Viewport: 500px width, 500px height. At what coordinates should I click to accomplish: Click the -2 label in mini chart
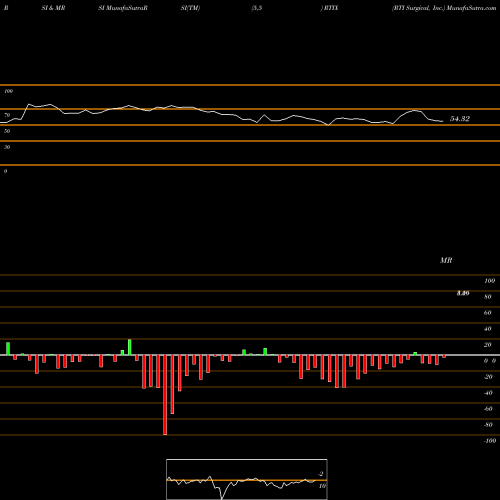tap(321, 474)
